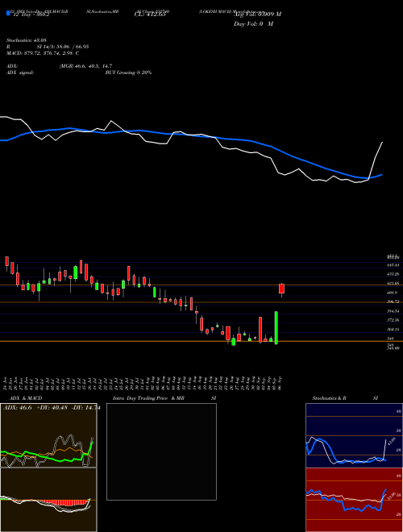Open the red RSI chart panel
This screenshot has width=403, height=532.
point(354,500)
